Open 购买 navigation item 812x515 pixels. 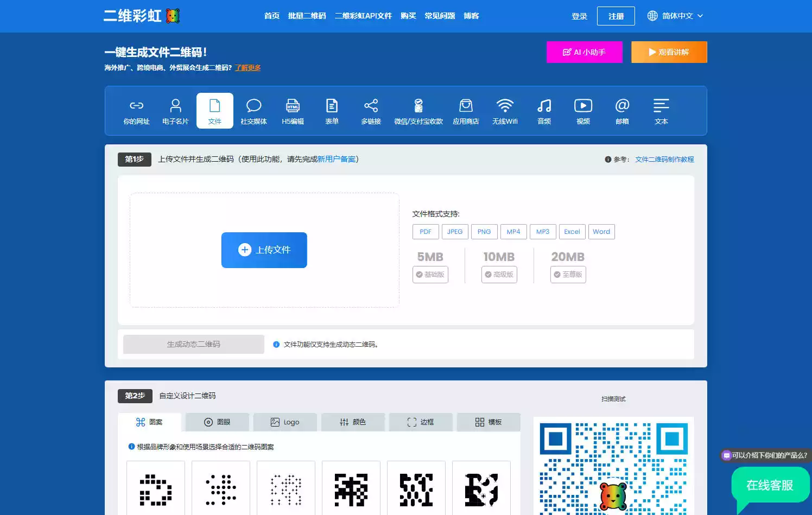(x=408, y=16)
